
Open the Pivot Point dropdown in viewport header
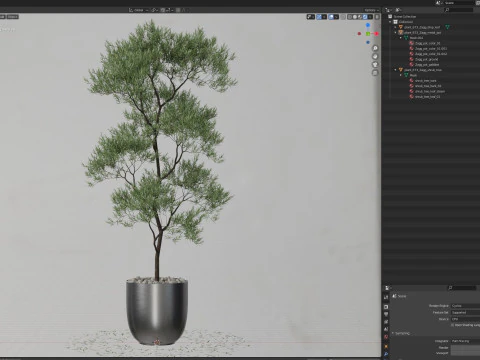click(155, 10)
